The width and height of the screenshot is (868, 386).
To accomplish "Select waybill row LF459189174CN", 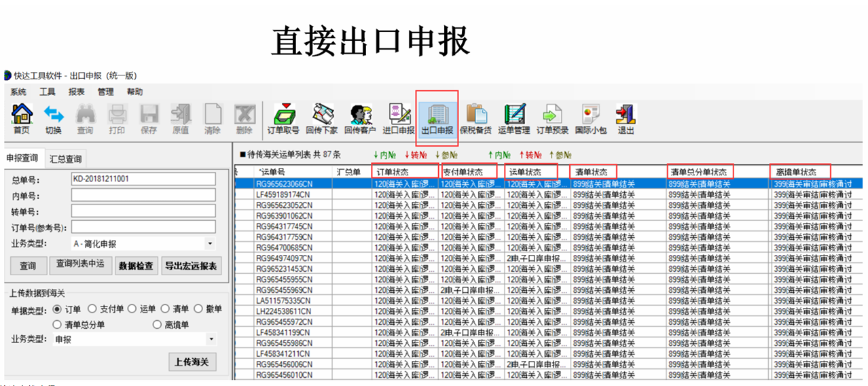I will [x=284, y=194].
